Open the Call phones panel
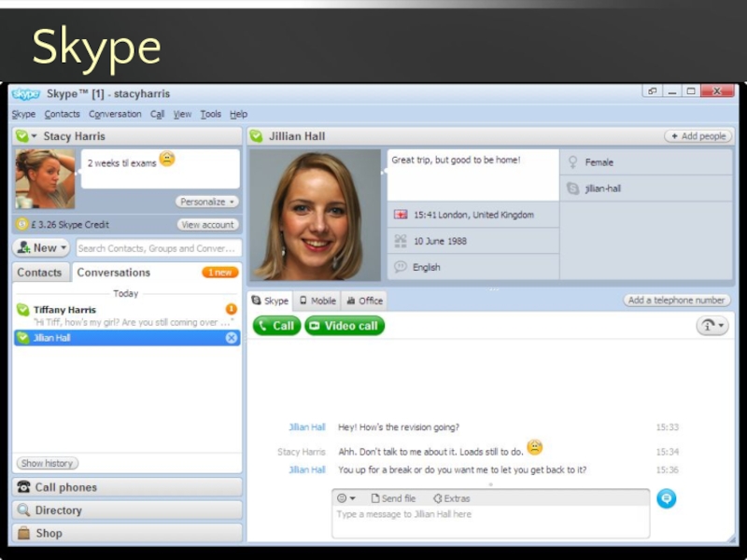Screen dimensions: 747x560 [x=127, y=487]
